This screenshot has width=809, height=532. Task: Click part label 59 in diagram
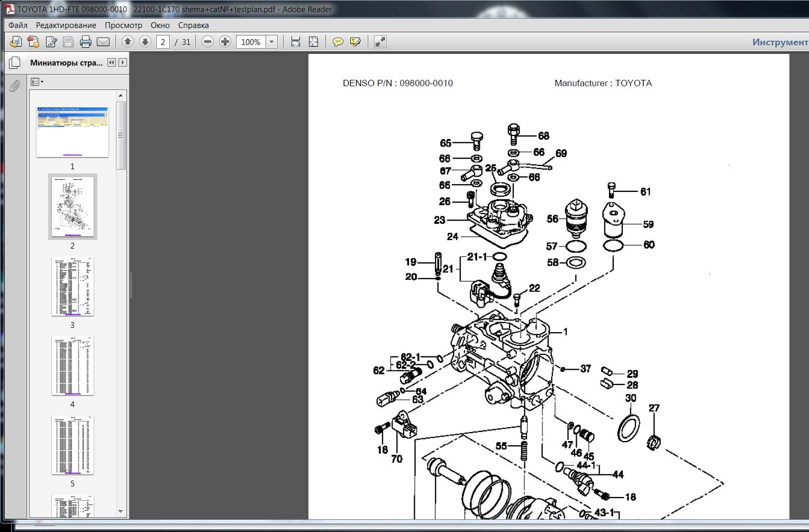coord(648,224)
